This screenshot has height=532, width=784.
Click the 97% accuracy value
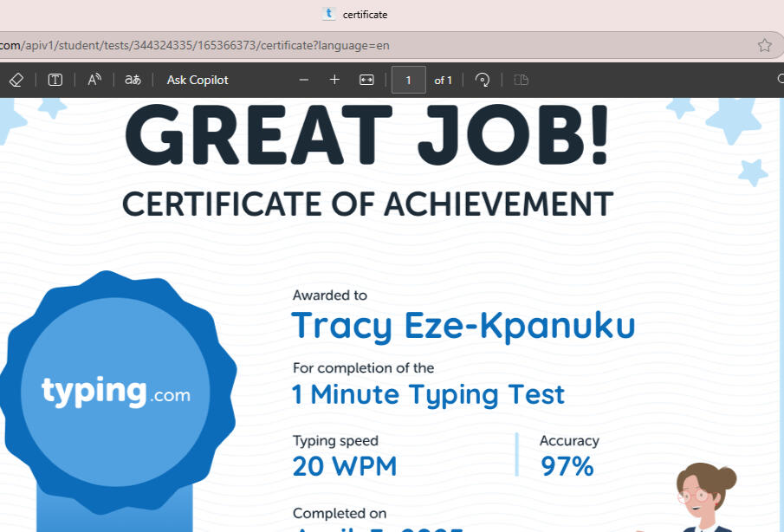[567, 466]
